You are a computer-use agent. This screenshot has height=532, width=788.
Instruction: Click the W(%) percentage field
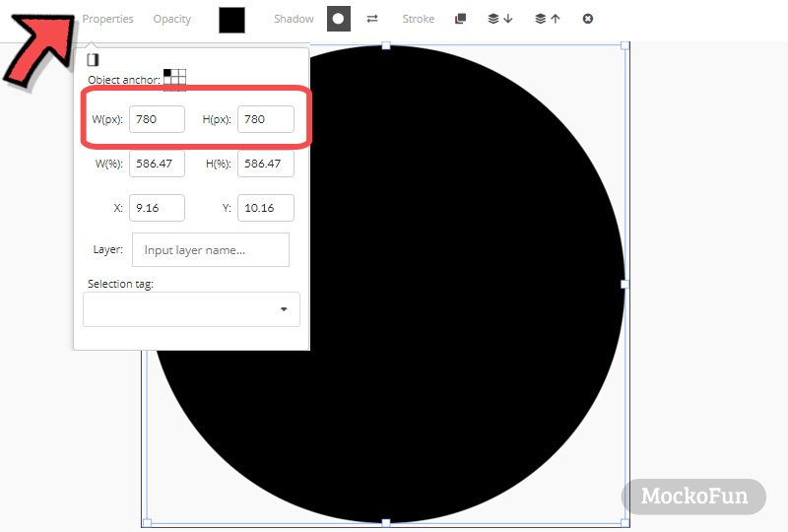tap(157, 164)
